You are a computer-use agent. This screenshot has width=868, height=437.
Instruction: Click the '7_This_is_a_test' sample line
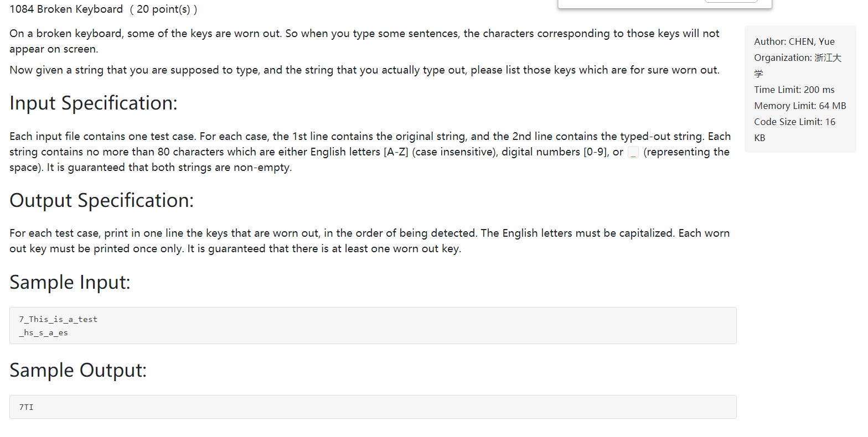(x=58, y=319)
